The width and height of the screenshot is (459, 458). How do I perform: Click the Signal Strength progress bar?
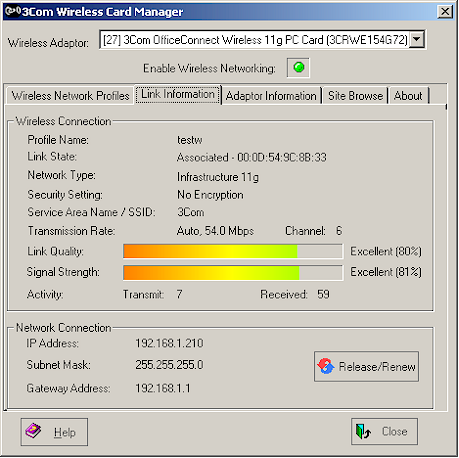tap(233, 272)
